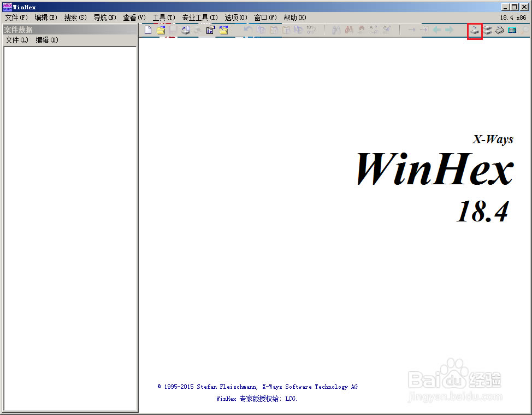The image size is (532, 415).
Task: Open the 专业工具(I) menu
Action: 200,17
